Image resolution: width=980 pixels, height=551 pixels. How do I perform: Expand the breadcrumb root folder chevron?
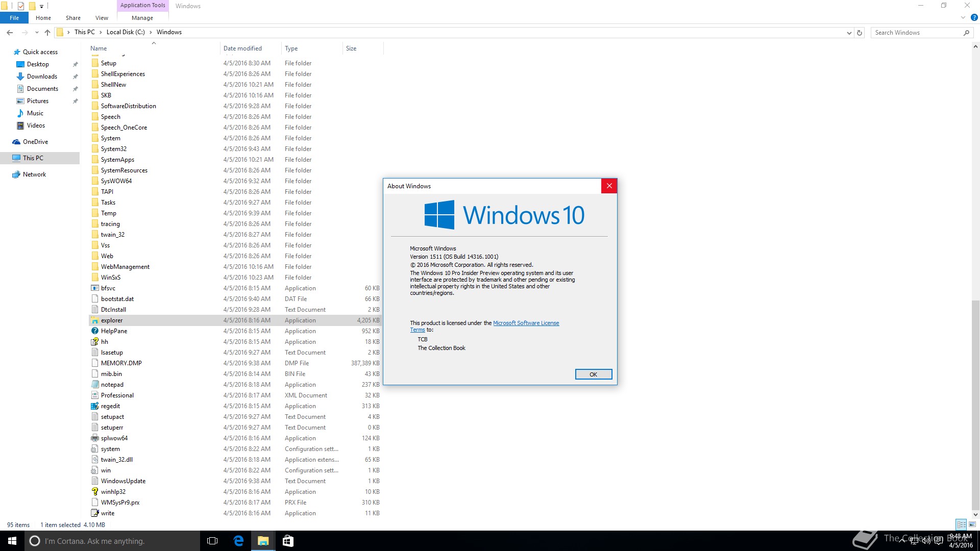click(x=68, y=32)
